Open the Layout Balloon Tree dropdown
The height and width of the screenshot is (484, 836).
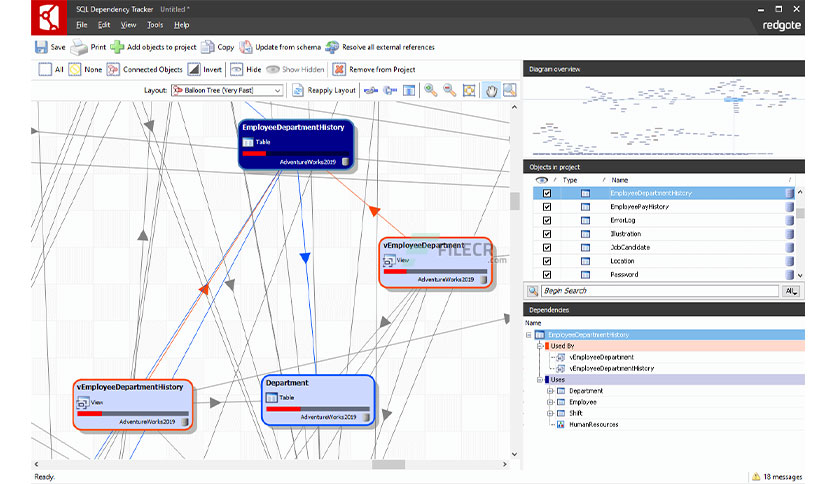tap(278, 91)
